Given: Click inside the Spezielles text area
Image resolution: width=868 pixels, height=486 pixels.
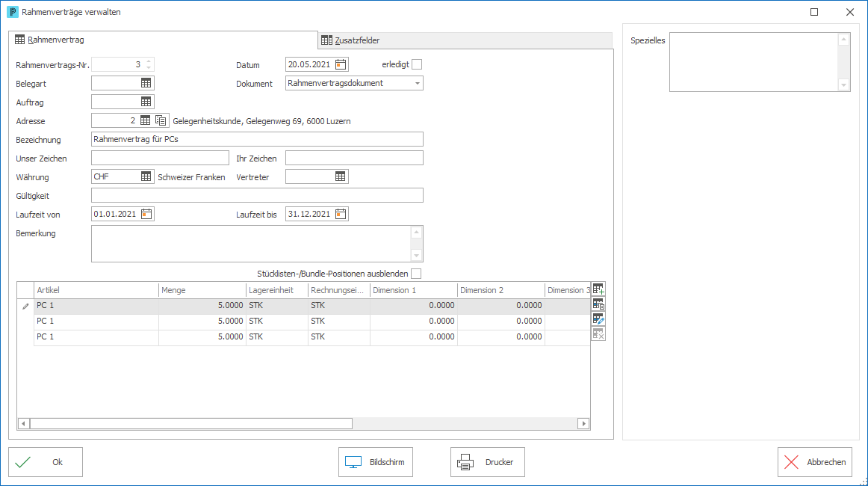Looking at the screenshot, I should pos(754,62).
